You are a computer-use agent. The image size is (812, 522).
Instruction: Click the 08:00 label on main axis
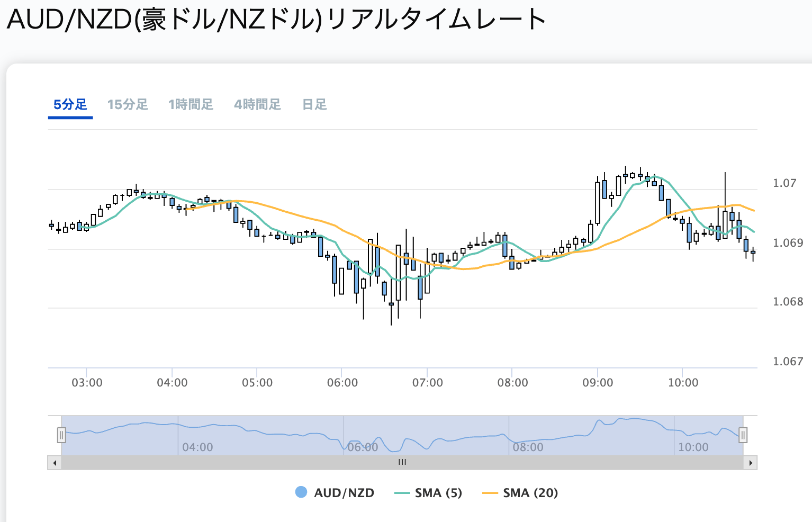coord(512,383)
